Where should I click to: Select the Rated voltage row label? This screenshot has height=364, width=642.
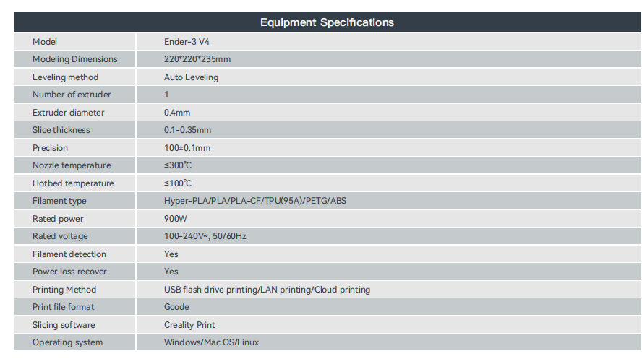click(x=60, y=236)
